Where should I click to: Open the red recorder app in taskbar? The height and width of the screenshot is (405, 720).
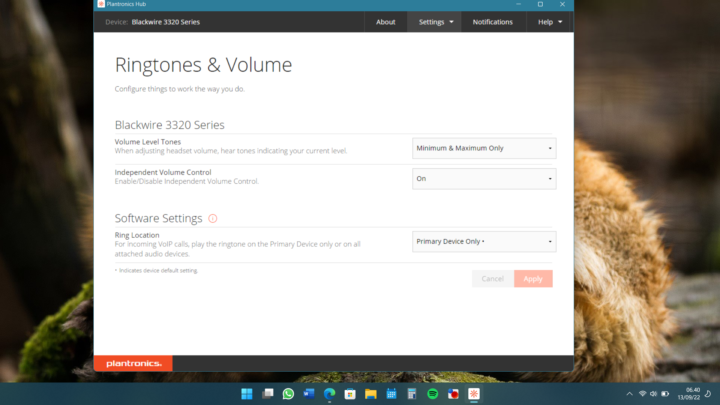click(x=453, y=394)
